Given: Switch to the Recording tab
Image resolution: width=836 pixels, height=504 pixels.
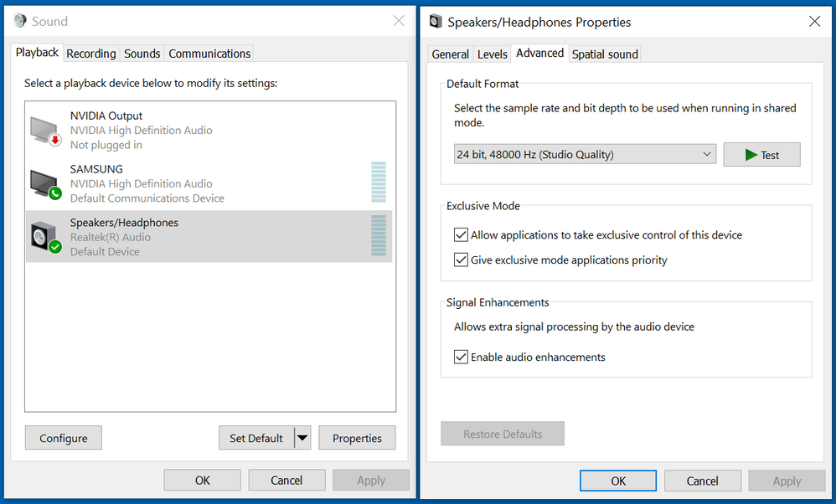Looking at the screenshot, I should (91, 54).
